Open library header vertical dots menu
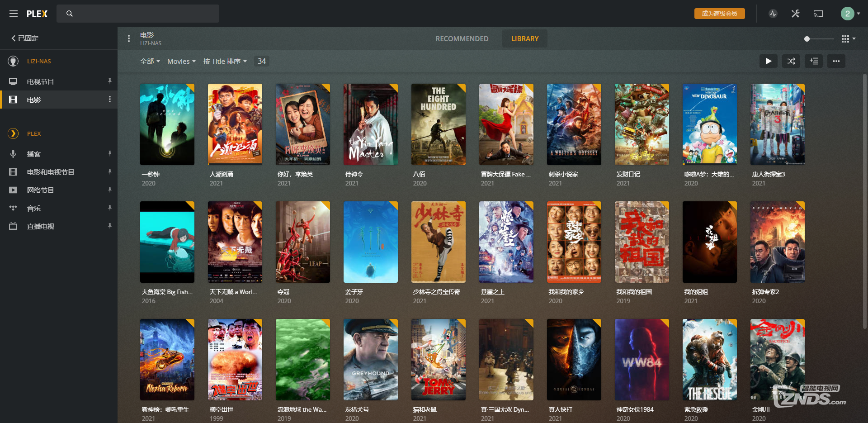Image resolution: width=868 pixels, height=423 pixels. click(129, 38)
